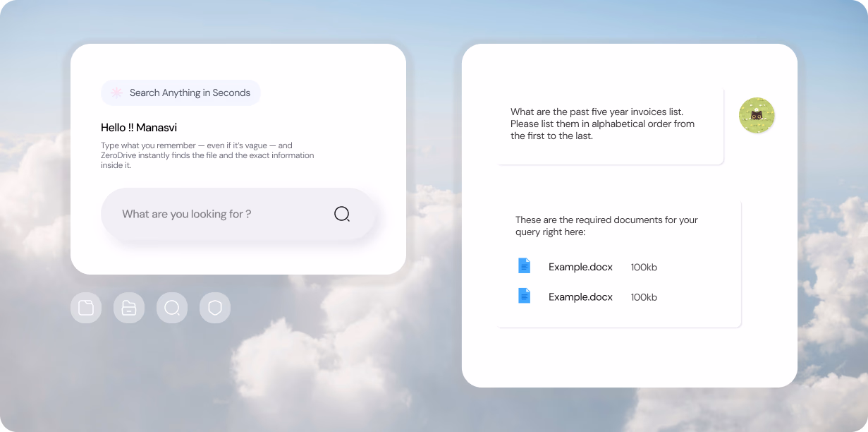The height and width of the screenshot is (432, 868).
Task: Select the file icon in the dock
Action: pyautogui.click(x=85, y=308)
